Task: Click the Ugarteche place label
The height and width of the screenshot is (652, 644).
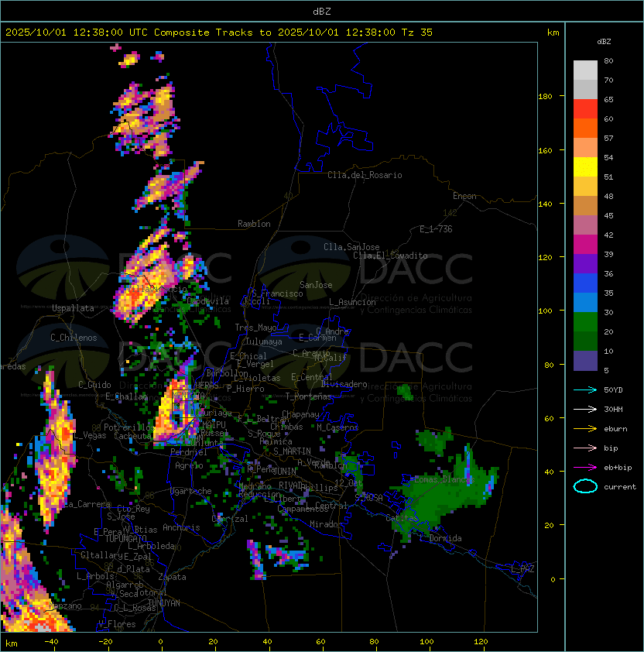Action: click(x=191, y=491)
